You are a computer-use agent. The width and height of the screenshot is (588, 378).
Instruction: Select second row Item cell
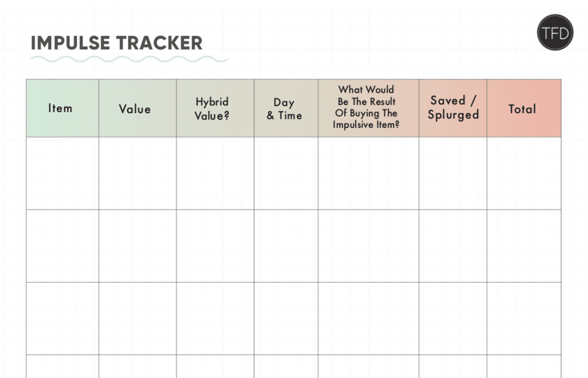pyautogui.click(x=63, y=246)
